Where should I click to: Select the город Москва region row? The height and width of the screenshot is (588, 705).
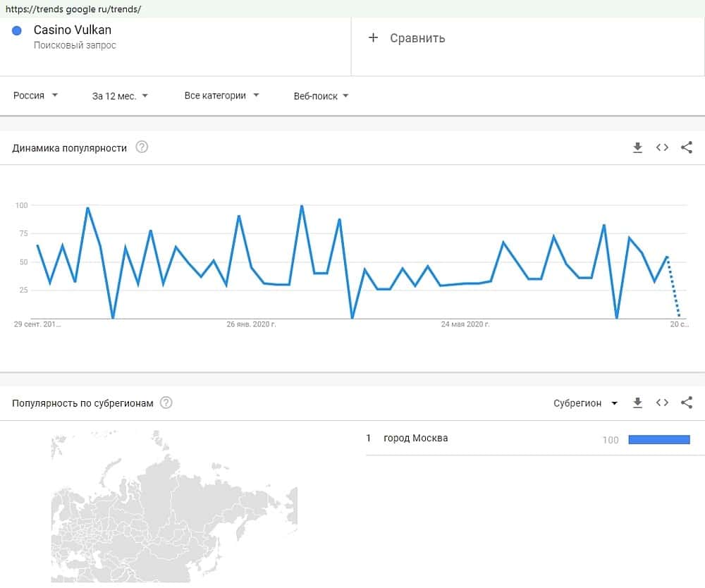[416, 439]
